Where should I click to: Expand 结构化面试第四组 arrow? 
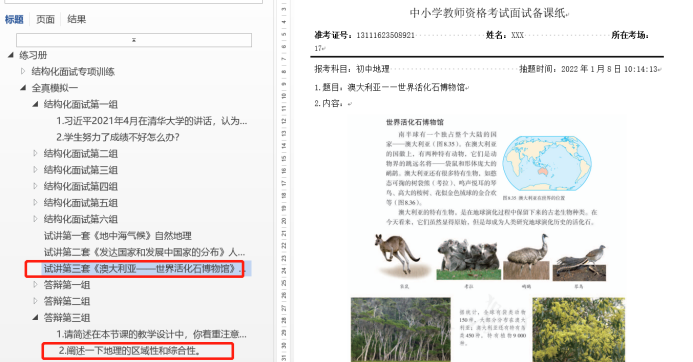(x=35, y=186)
